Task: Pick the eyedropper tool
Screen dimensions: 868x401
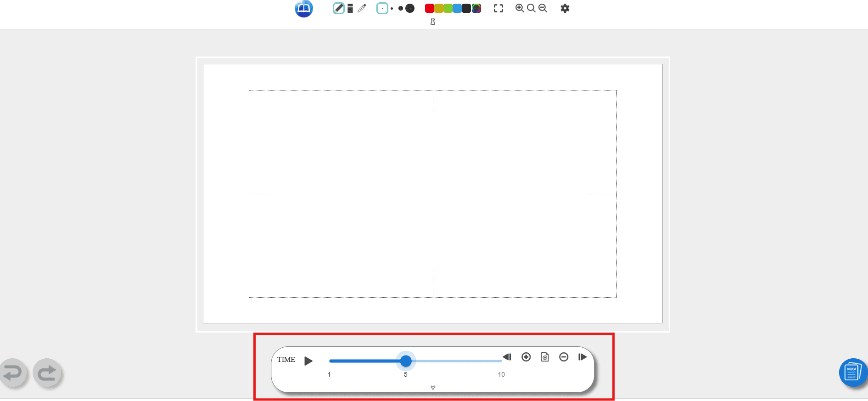Action: pos(362,8)
